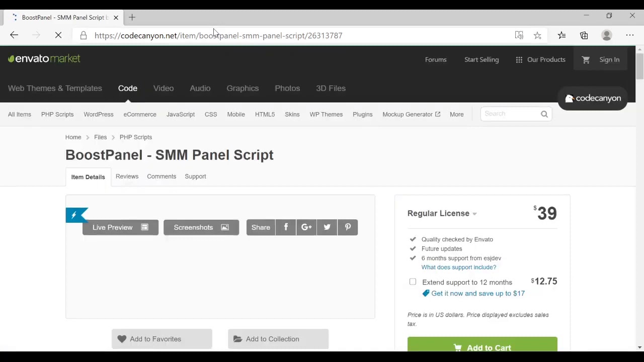This screenshot has height=362, width=644.
Task: Click the Live Preview button
Action: point(120,227)
